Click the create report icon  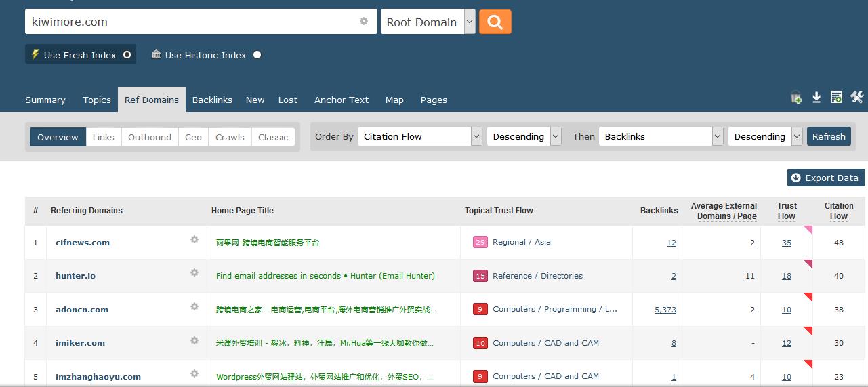point(836,98)
